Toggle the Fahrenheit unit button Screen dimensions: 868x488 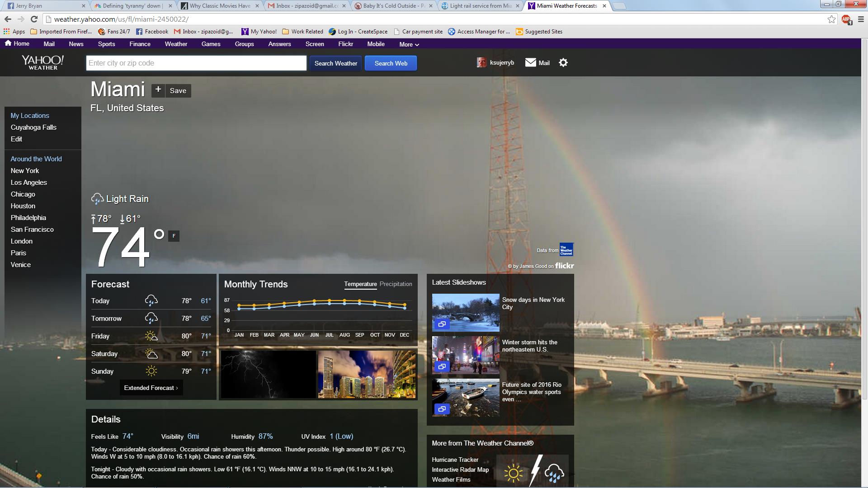pos(174,236)
